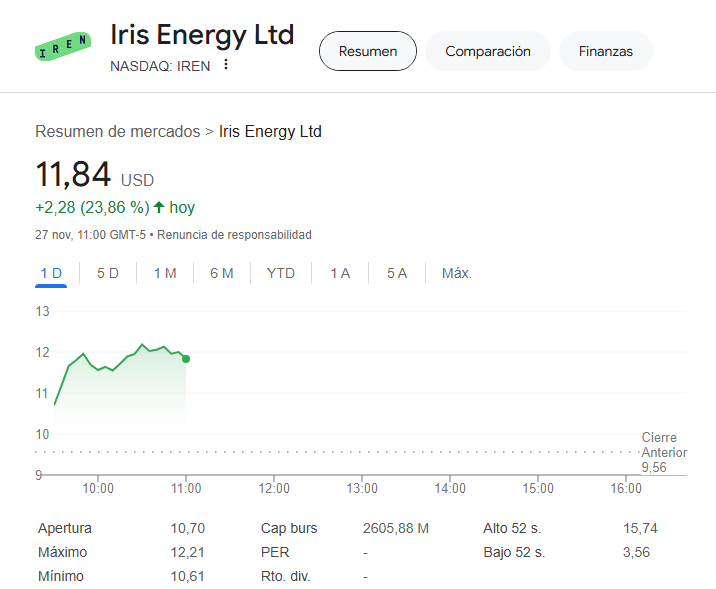Switch chart to 1 A range
The width and height of the screenshot is (716, 589).
[x=340, y=273]
